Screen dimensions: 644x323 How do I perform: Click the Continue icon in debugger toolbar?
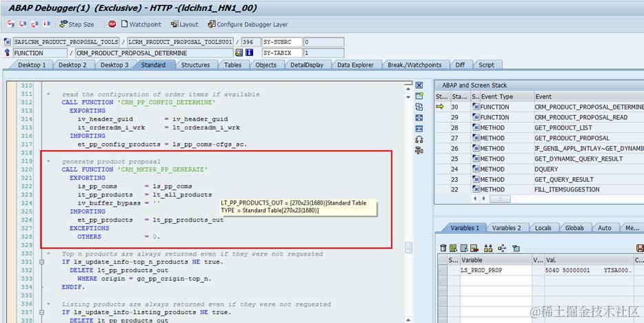pyautogui.click(x=46, y=24)
